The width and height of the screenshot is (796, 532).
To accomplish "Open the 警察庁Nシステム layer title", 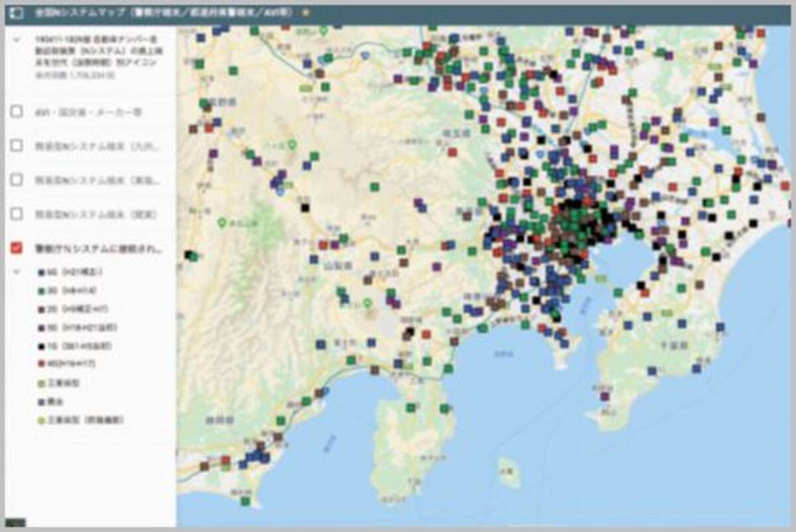I will click(98, 248).
